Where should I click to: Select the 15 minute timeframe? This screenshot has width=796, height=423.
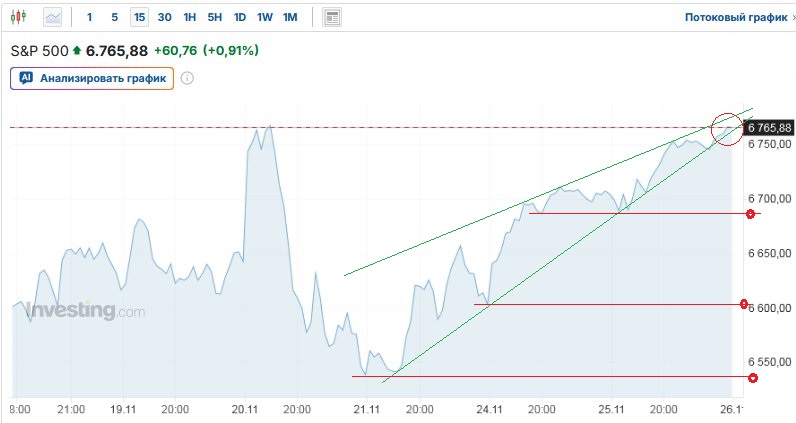tap(139, 17)
